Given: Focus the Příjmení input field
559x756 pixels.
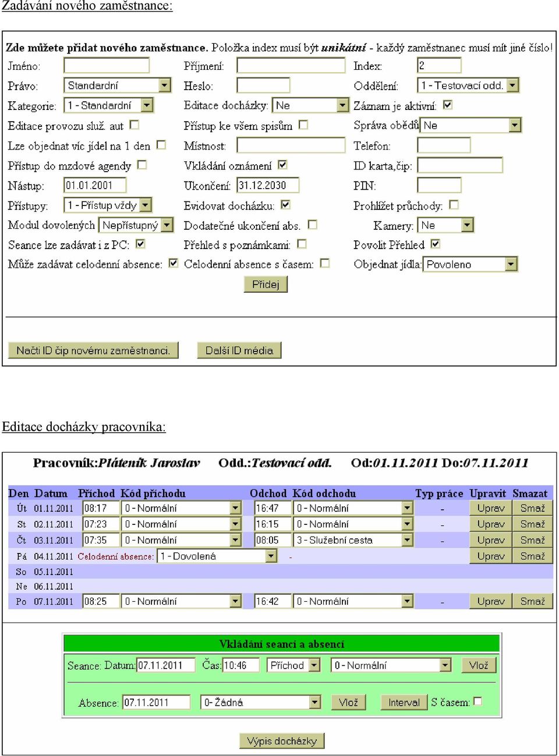Looking at the screenshot, I should [x=291, y=65].
